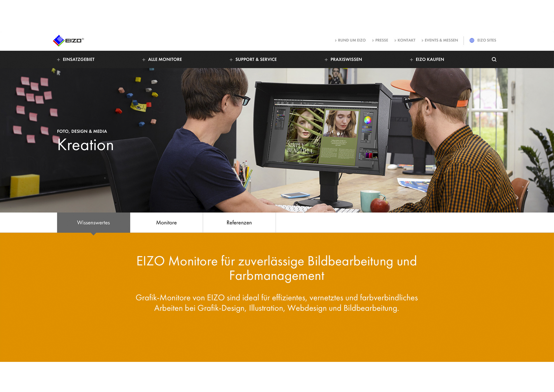Open the search magnifier icon
The width and height of the screenshot is (554, 392).
click(494, 60)
